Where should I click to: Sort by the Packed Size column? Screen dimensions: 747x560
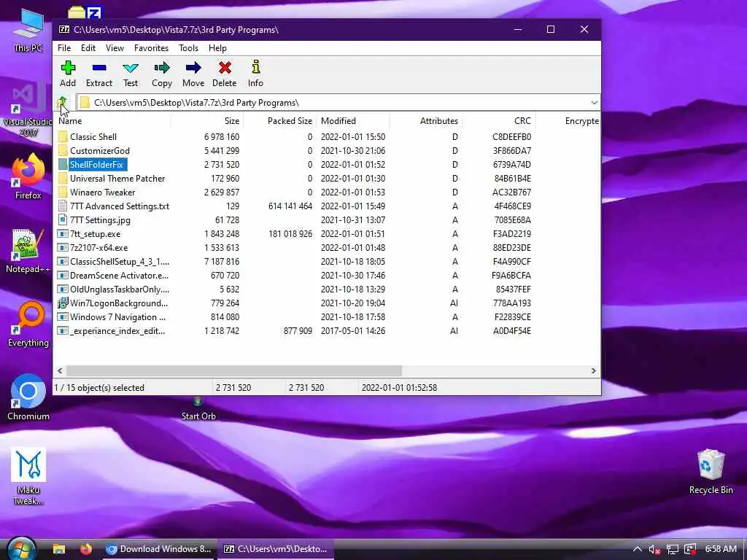click(280, 121)
